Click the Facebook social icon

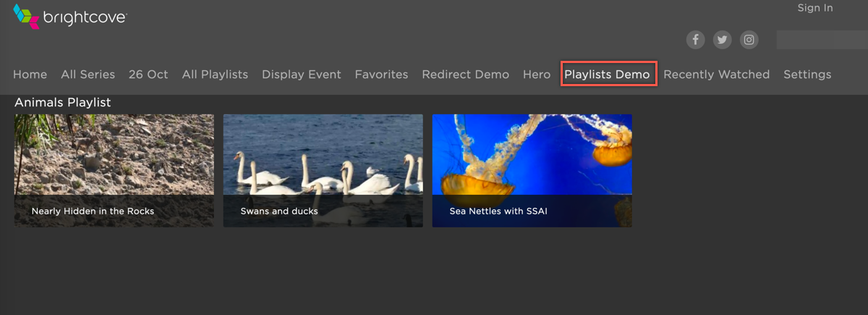695,40
